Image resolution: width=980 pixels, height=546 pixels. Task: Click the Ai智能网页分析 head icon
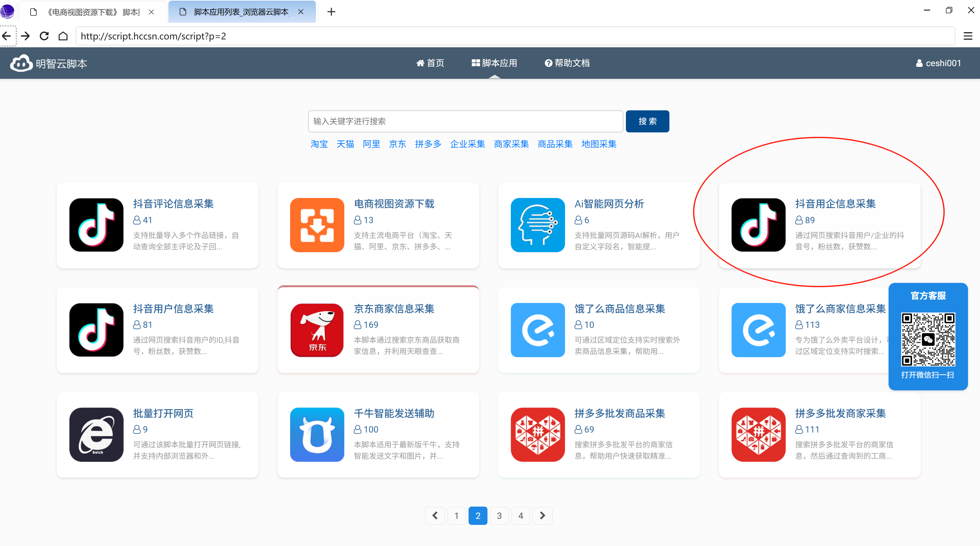point(538,225)
